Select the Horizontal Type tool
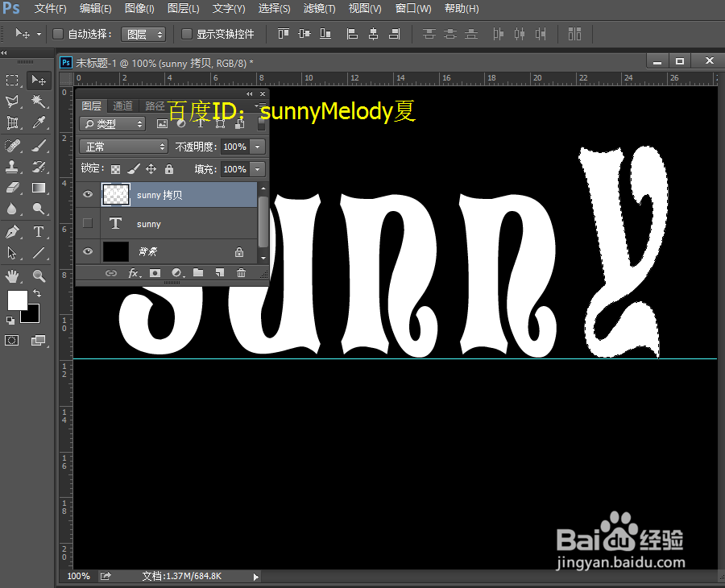This screenshot has height=588, width=725. coord(39,231)
